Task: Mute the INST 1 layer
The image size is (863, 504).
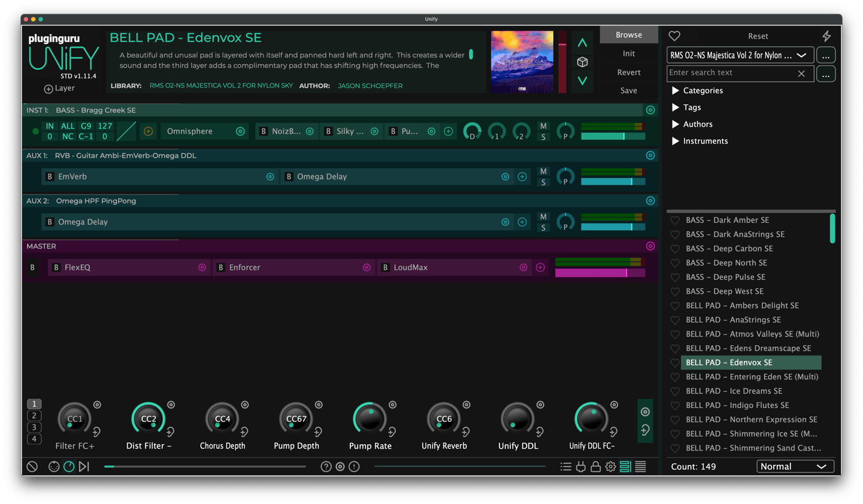Action: [x=543, y=126]
